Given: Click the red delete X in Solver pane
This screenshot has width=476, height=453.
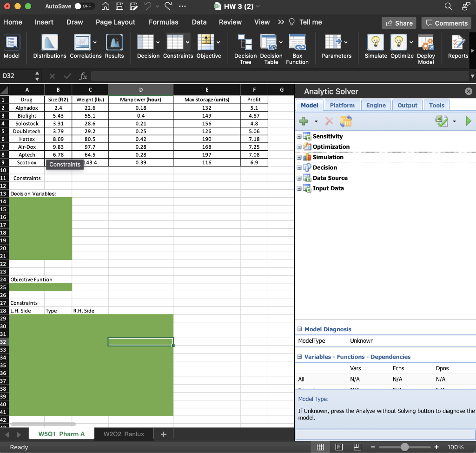Looking at the screenshot, I should click(x=329, y=121).
